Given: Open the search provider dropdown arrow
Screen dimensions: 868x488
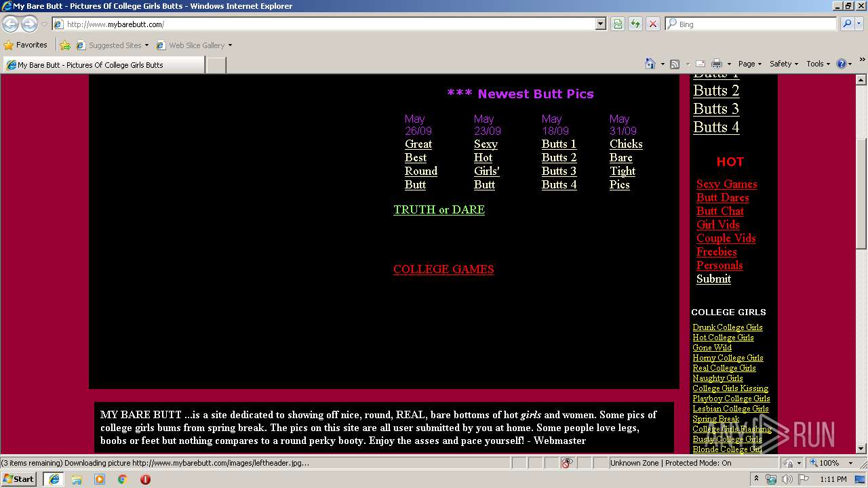Looking at the screenshot, I should click(860, 24).
